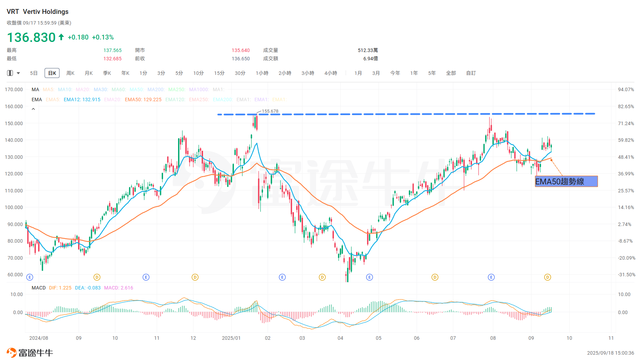This screenshot has height=364, width=641.
Task: Collapse indicator legend with caret below EMA
Action: click(x=33, y=109)
